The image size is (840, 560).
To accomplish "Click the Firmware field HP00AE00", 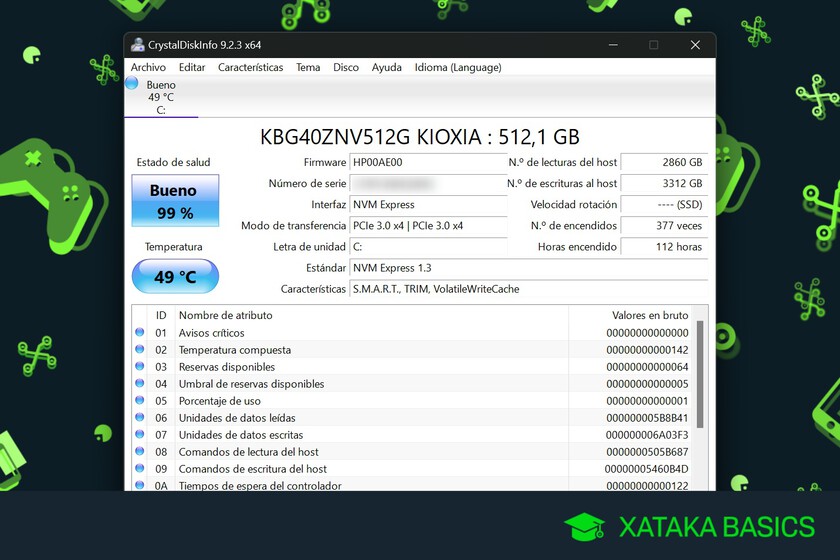I will click(x=427, y=162).
